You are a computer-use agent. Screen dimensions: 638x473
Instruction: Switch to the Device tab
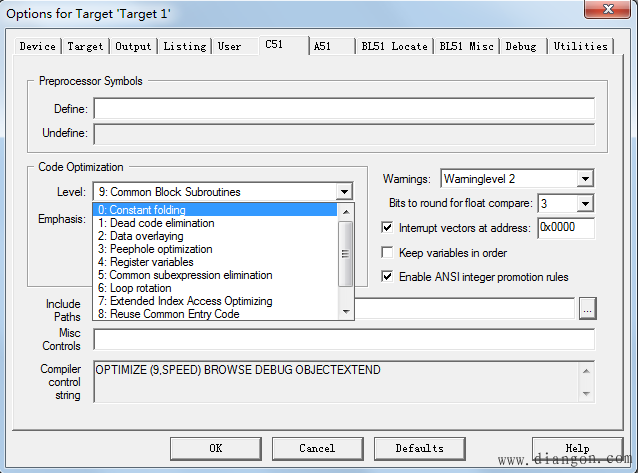point(38,46)
